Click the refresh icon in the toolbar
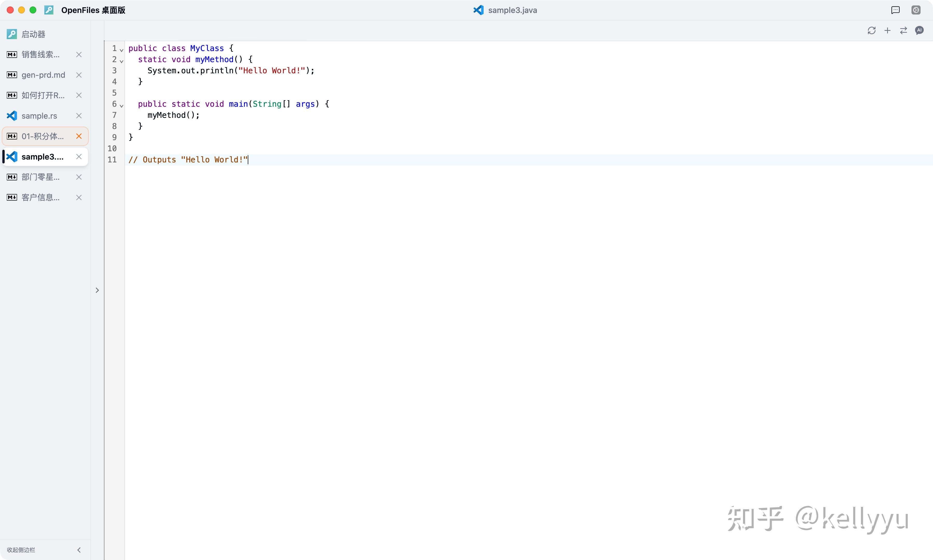The height and width of the screenshot is (560, 933). pos(872,31)
